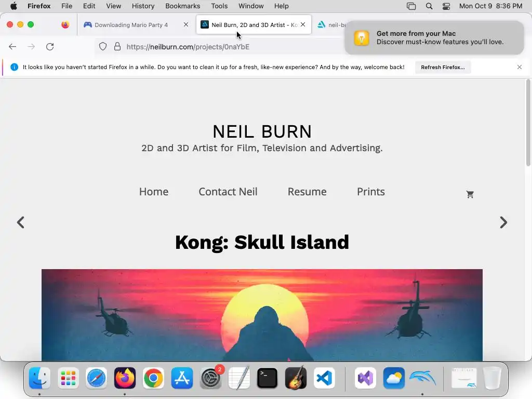Image resolution: width=532 pixels, height=399 pixels.
Task: Click the Kong Skull Island artwork image
Action: [x=262, y=315]
